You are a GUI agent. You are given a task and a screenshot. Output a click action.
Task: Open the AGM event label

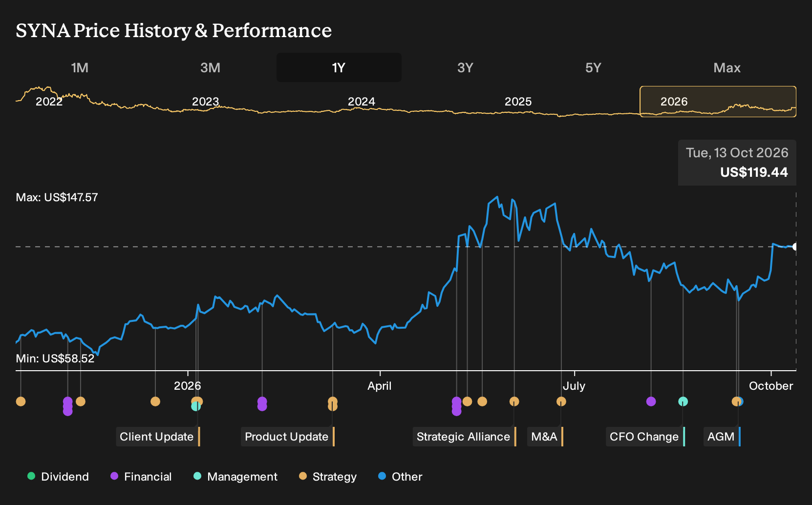point(722,437)
